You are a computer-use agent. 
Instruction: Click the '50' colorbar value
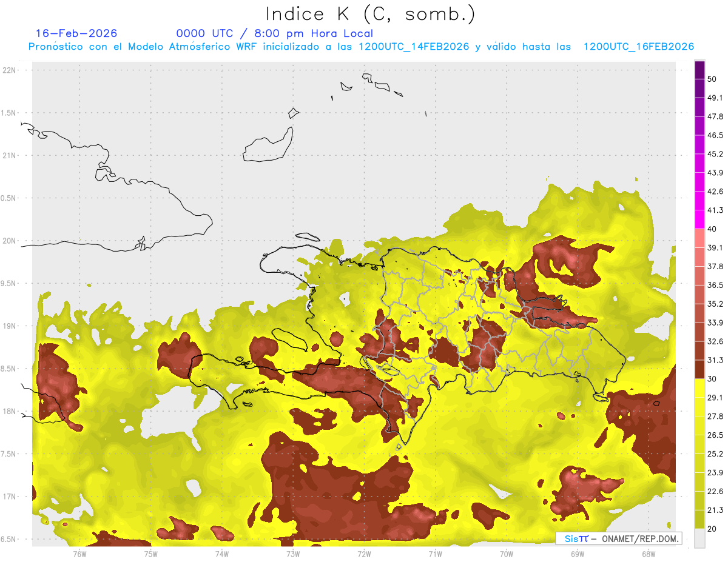(712, 79)
